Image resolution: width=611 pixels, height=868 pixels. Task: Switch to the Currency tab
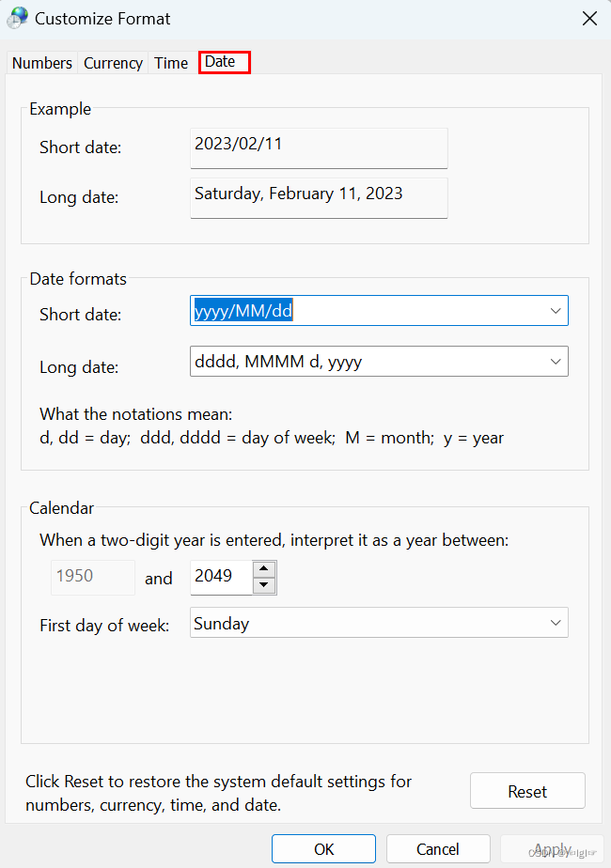(113, 63)
